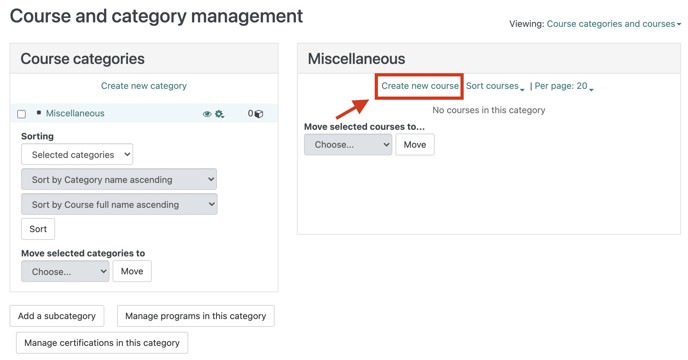Click the Miscellaneous panel heading
The height and width of the screenshot is (360, 688).
coord(356,59)
